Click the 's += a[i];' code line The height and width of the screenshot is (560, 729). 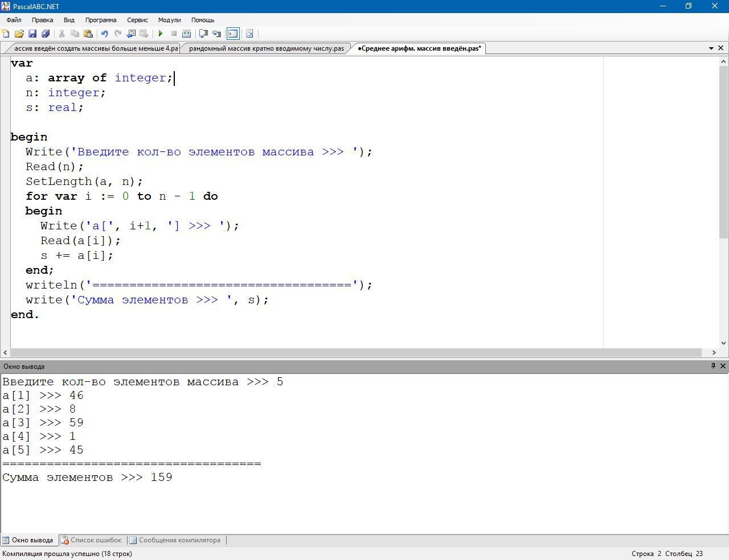(77, 256)
